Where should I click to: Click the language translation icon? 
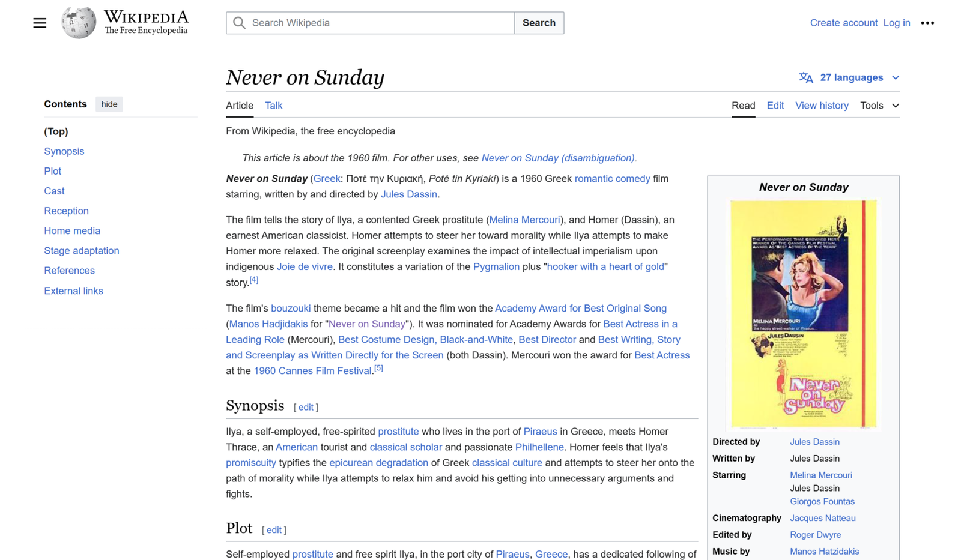tap(806, 77)
